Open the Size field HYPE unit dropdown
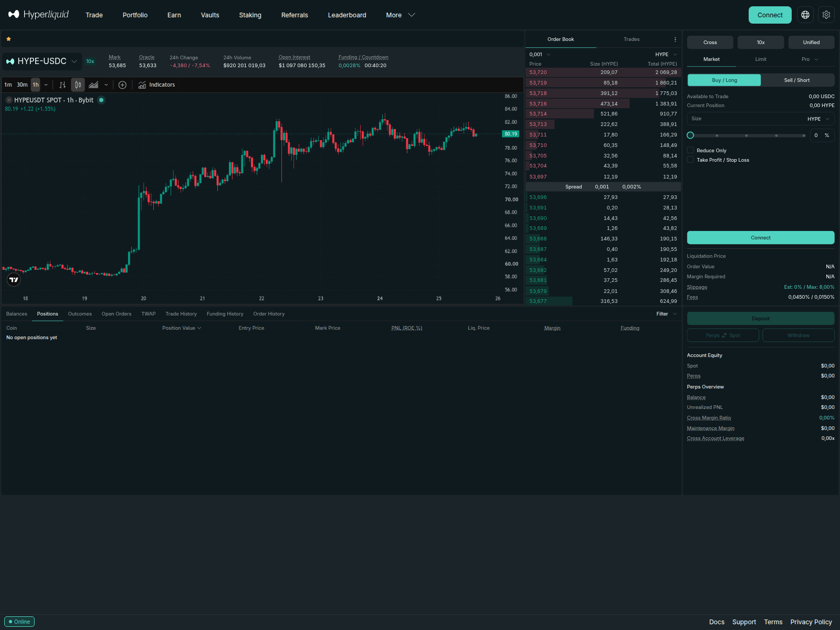 coord(818,119)
